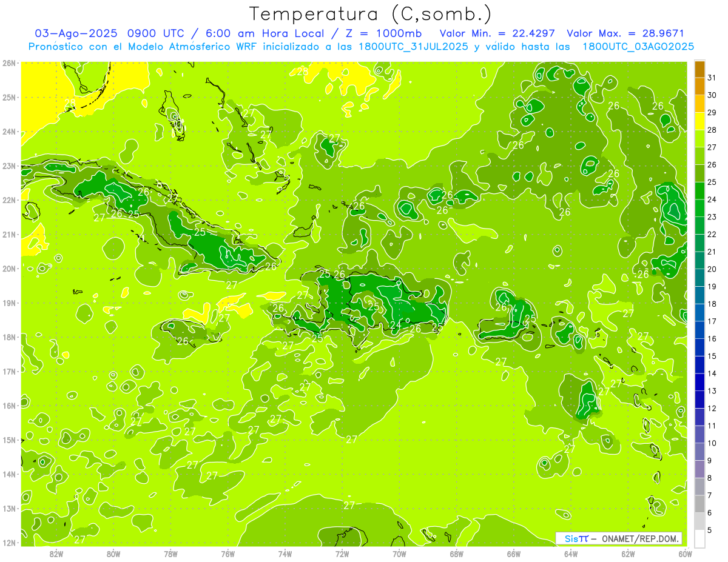The height and width of the screenshot is (562, 728).
Task: Select the yellow 28–29 legend color band
Action: tap(699, 121)
